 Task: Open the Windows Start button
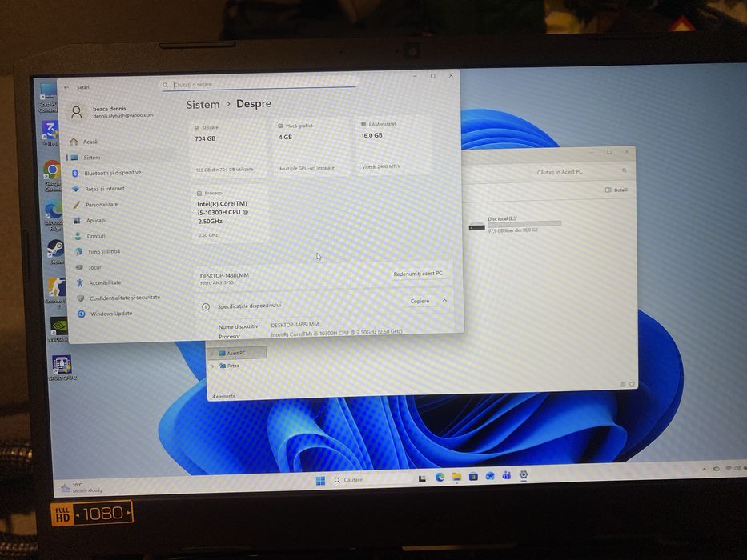click(x=320, y=481)
